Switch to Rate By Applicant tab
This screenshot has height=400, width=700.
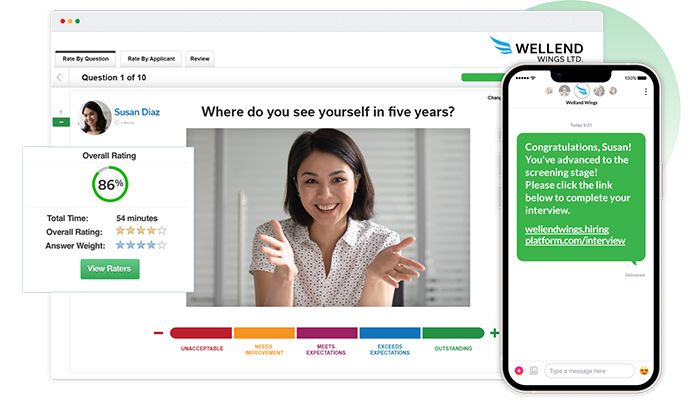click(x=151, y=58)
